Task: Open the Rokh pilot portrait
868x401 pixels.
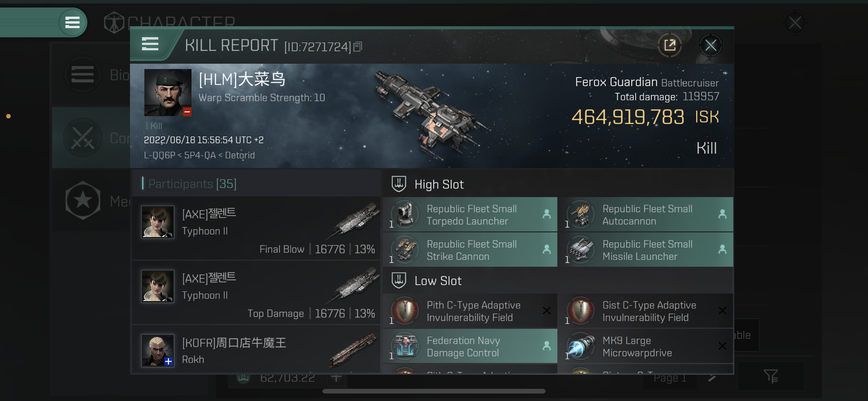Action: click(157, 350)
